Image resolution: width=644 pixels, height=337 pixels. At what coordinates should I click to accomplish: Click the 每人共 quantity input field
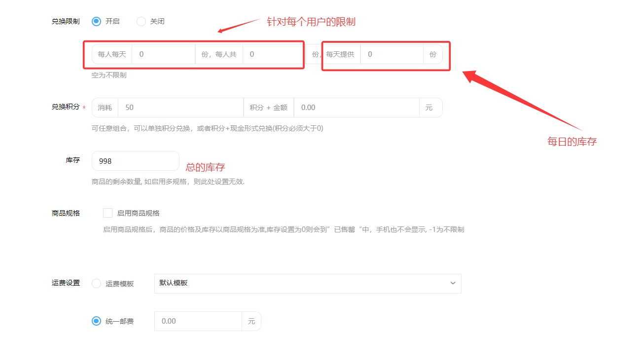[x=273, y=54]
